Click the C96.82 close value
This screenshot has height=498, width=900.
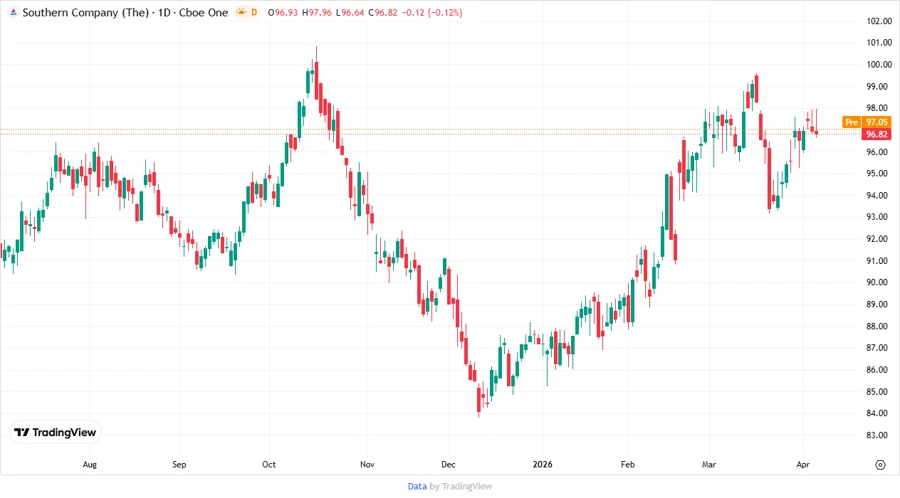point(383,12)
